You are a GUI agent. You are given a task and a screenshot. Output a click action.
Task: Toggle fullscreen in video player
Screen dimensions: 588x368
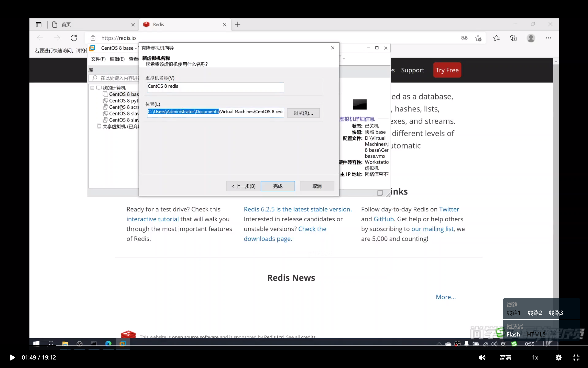pyautogui.click(x=576, y=357)
